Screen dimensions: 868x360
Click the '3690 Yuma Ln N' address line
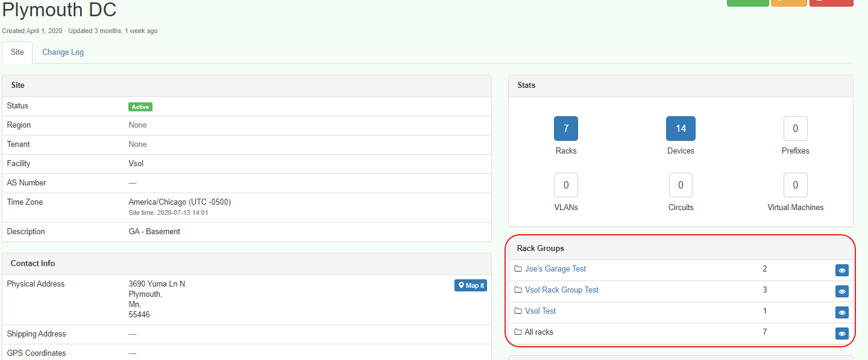(157, 284)
